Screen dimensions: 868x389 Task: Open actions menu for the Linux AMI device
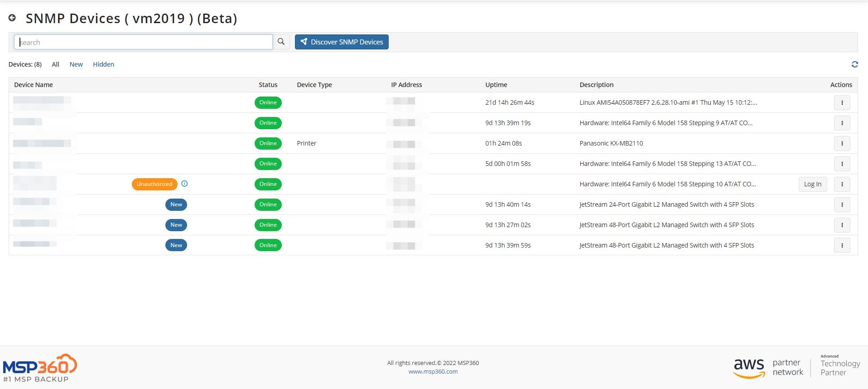[x=842, y=102]
